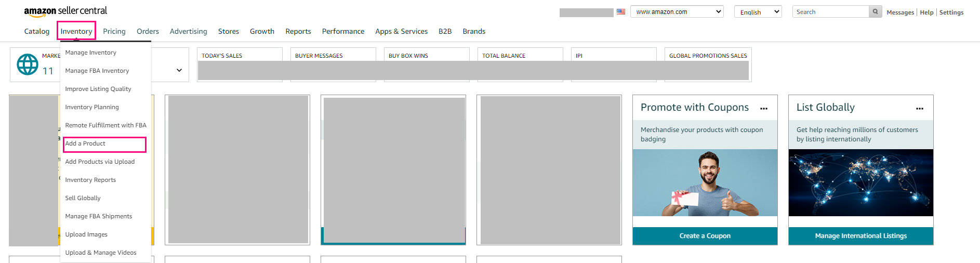Open the Orders menu
The width and height of the screenshot is (980, 263).
click(x=148, y=31)
